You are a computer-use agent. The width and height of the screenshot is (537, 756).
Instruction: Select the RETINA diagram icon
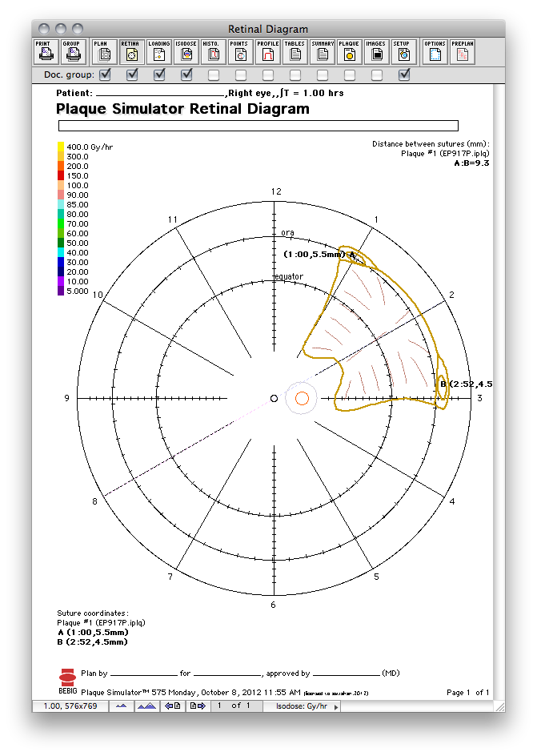click(131, 52)
